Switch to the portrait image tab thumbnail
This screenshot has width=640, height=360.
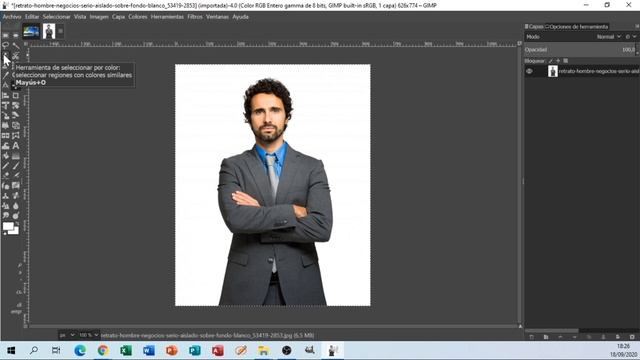coord(49,31)
